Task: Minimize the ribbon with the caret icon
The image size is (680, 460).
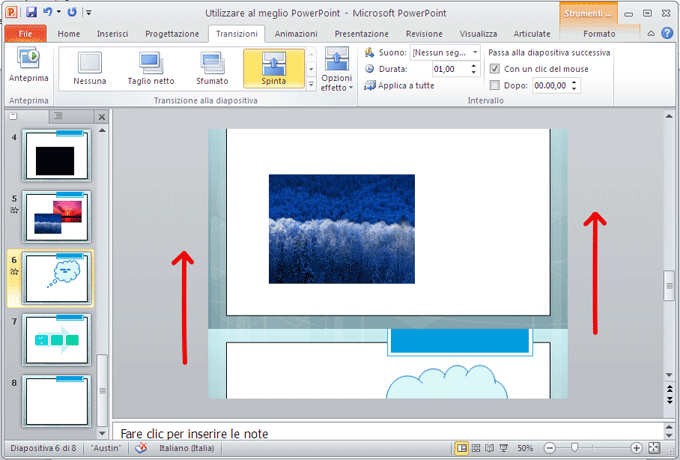Action: point(651,34)
